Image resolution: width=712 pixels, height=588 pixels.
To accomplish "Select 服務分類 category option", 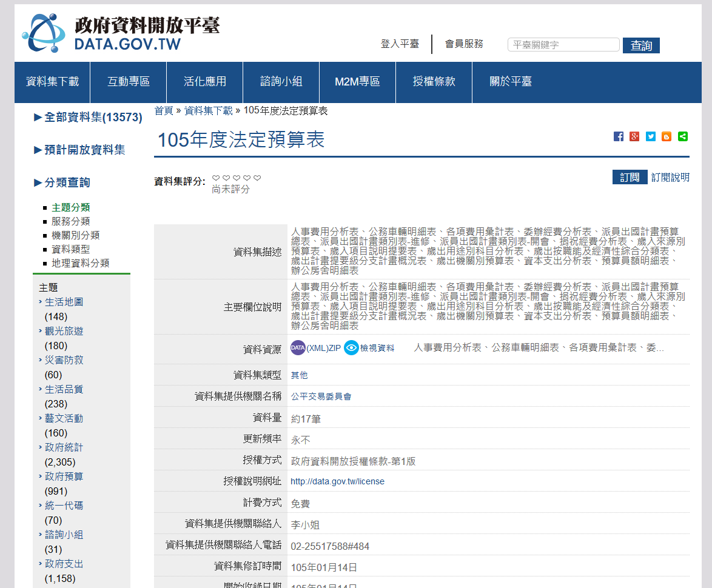I will (x=70, y=221).
